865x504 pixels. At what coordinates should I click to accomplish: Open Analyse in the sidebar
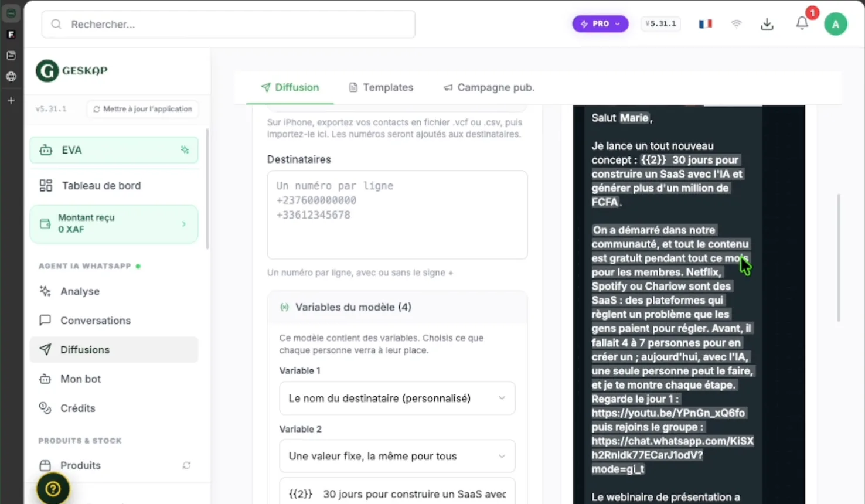pyautogui.click(x=114, y=291)
